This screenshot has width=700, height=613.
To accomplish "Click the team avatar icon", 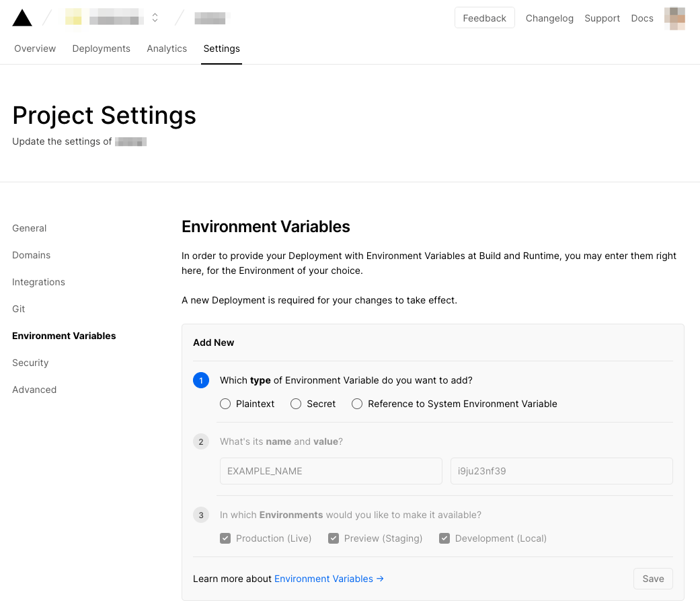I will pyautogui.click(x=73, y=17).
